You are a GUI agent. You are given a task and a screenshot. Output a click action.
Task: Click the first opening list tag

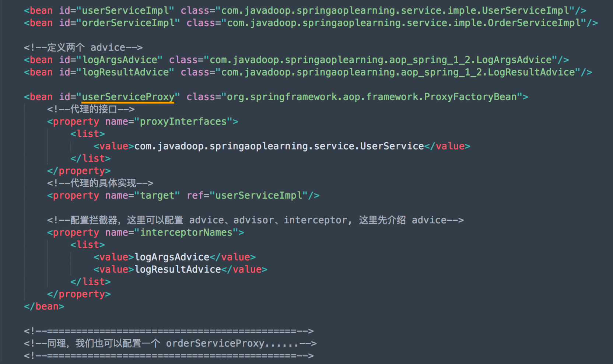tap(88, 134)
